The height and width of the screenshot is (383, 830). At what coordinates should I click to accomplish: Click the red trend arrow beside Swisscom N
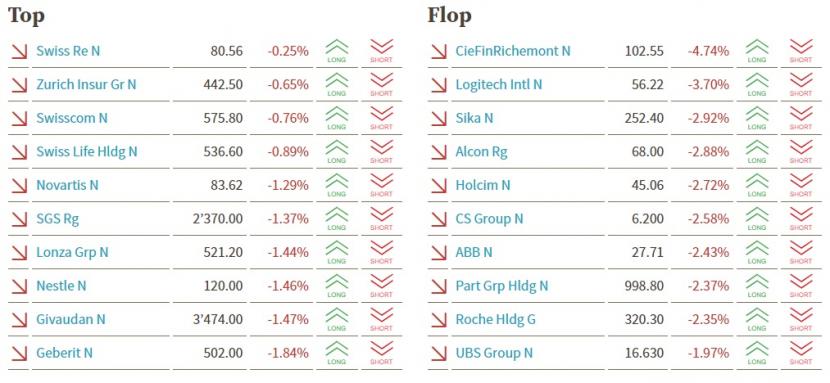[x=19, y=118]
